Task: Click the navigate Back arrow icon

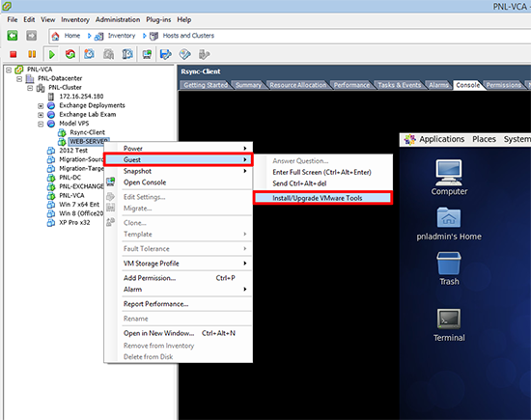Action: click(x=13, y=36)
